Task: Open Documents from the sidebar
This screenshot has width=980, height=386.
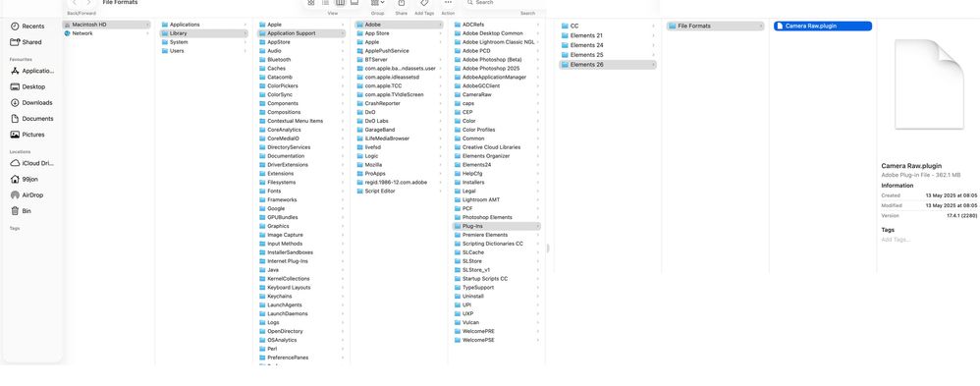Action: click(32, 119)
